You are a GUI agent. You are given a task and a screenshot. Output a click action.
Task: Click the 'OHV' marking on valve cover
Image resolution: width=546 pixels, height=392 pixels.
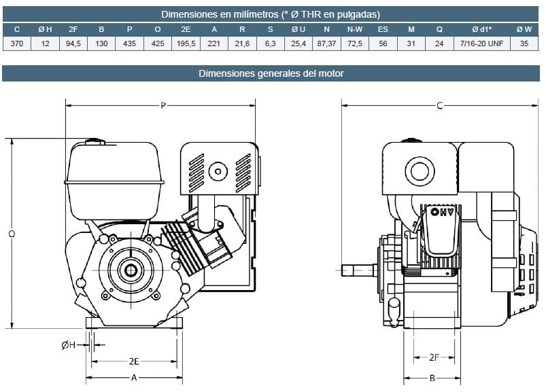pyautogui.click(x=442, y=211)
